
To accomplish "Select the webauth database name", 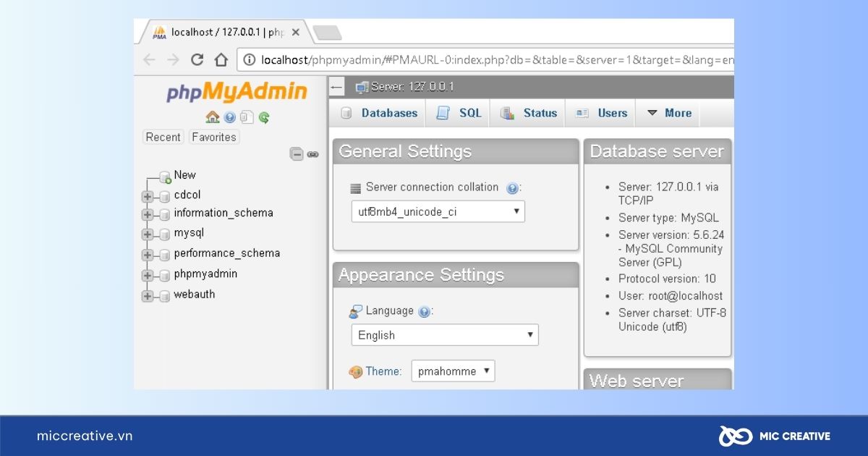I will pyautogui.click(x=195, y=294).
